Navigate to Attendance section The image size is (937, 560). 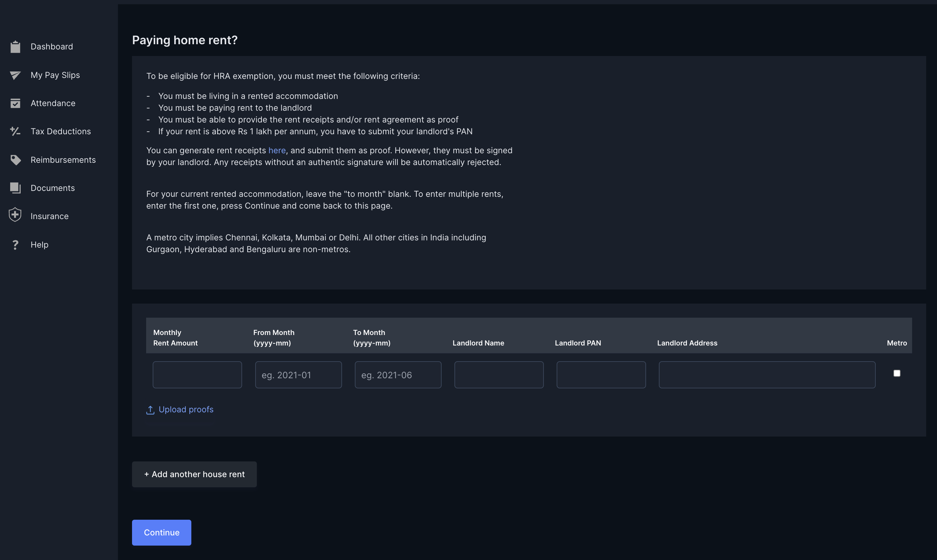tap(53, 103)
